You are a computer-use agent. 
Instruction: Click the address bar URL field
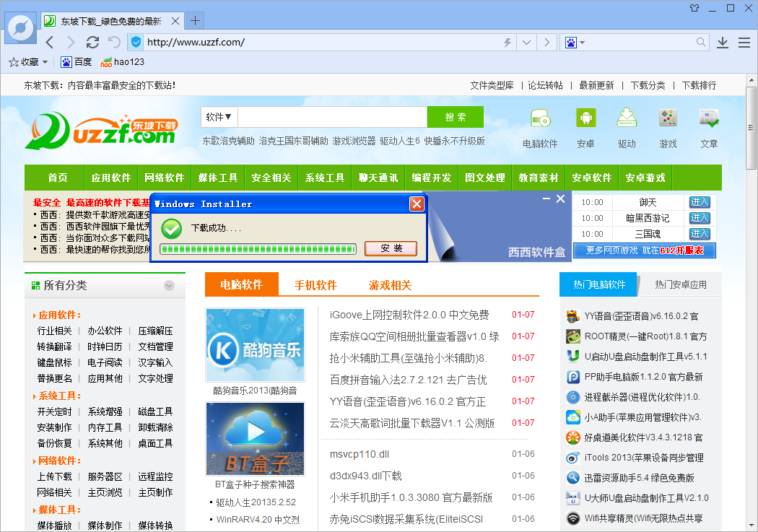[x=321, y=43]
